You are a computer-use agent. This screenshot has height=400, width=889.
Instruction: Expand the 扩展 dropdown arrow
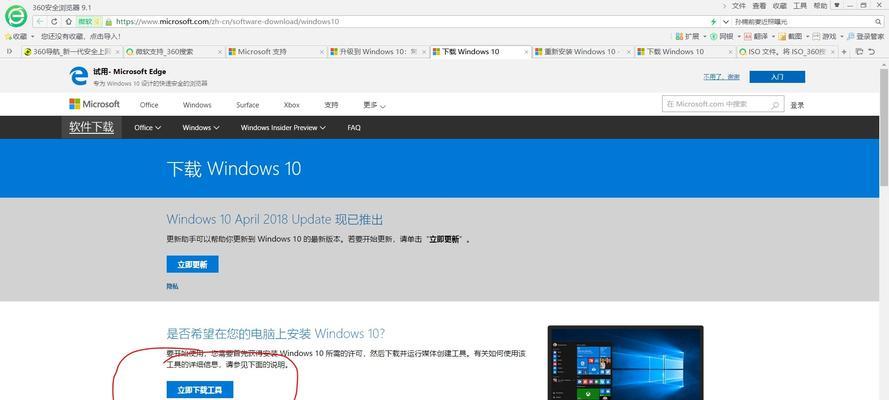click(x=705, y=36)
